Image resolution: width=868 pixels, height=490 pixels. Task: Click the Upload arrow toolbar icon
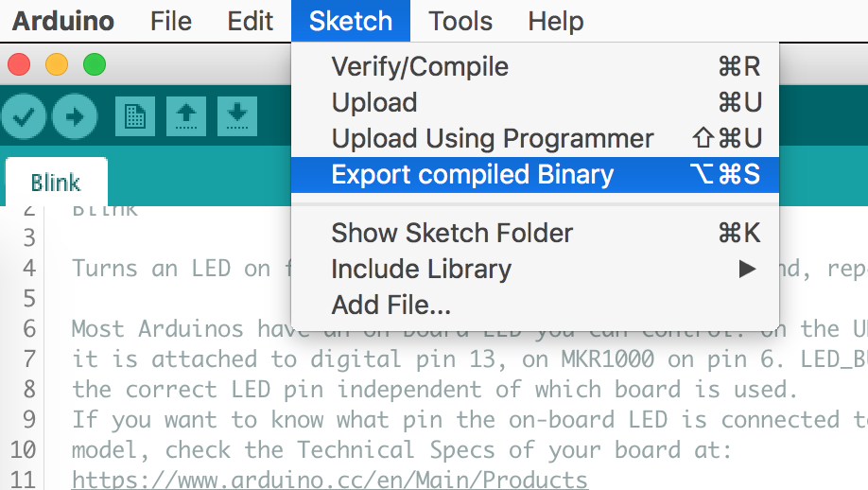[x=76, y=117]
